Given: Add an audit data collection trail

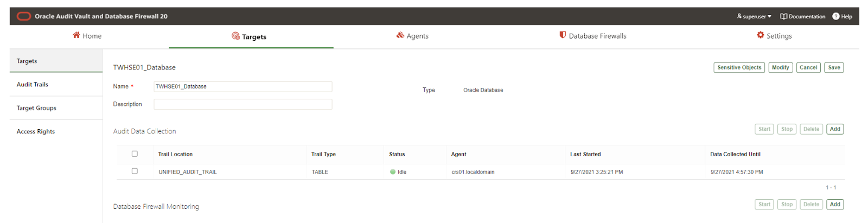Looking at the screenshot, I should pos(835,129).
